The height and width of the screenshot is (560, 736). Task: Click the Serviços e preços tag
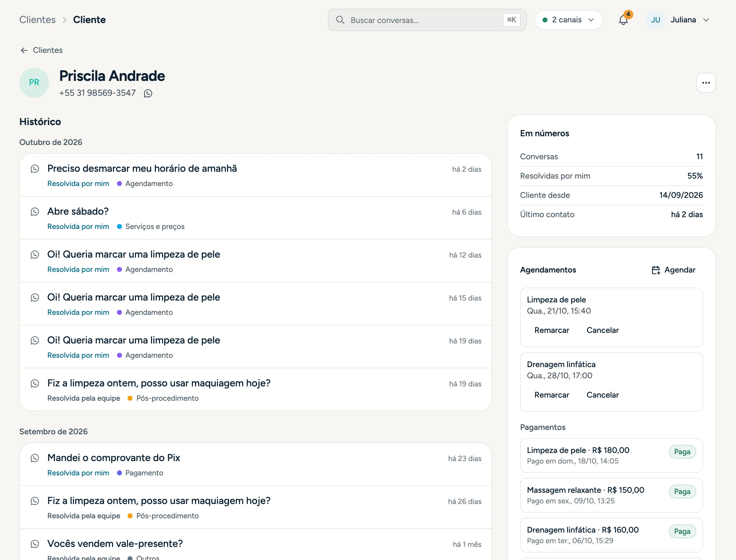coord(151,227)
